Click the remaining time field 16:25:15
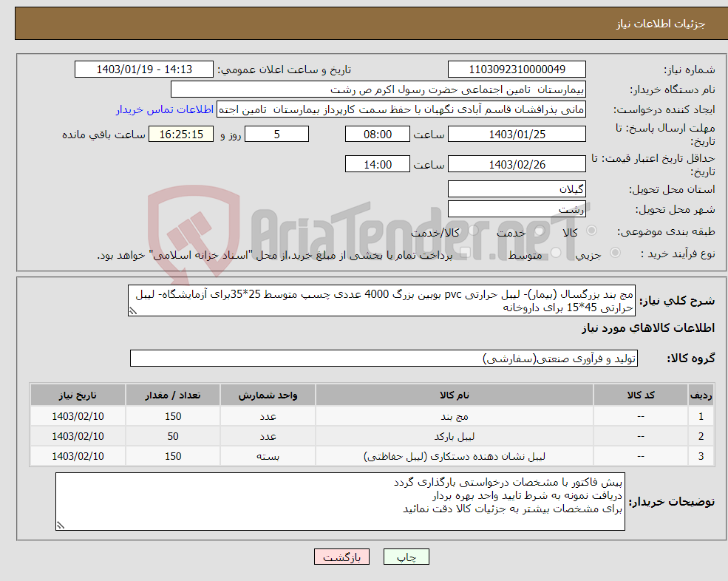 181,135
